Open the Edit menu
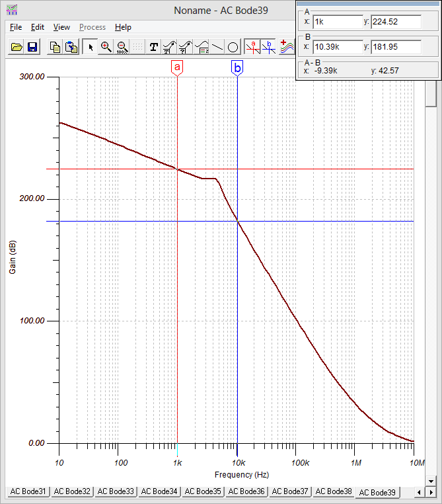The height and width of the screenshot is (504, 442). tap(38, 27)
